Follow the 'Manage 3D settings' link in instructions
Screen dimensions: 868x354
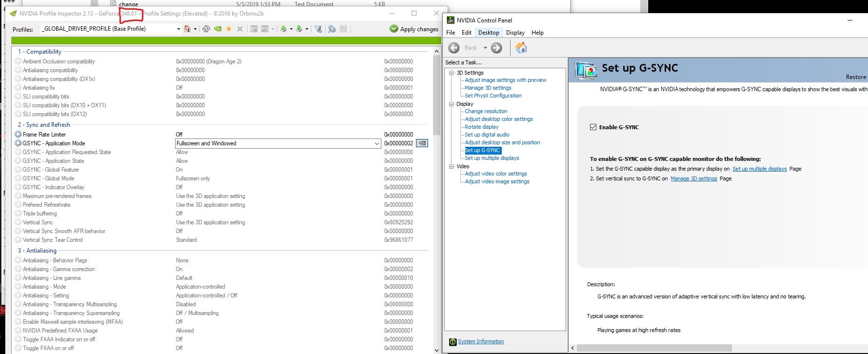(693, 178)
